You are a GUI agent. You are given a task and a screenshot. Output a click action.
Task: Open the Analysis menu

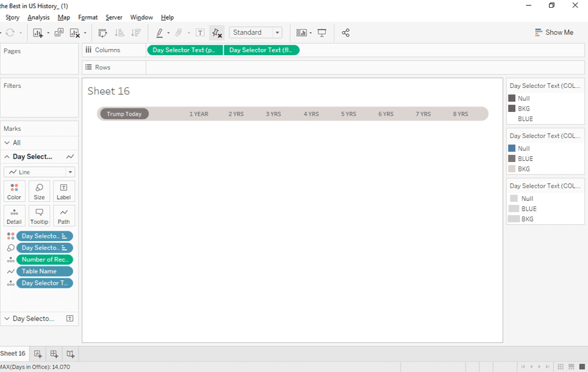coord(39,17)
